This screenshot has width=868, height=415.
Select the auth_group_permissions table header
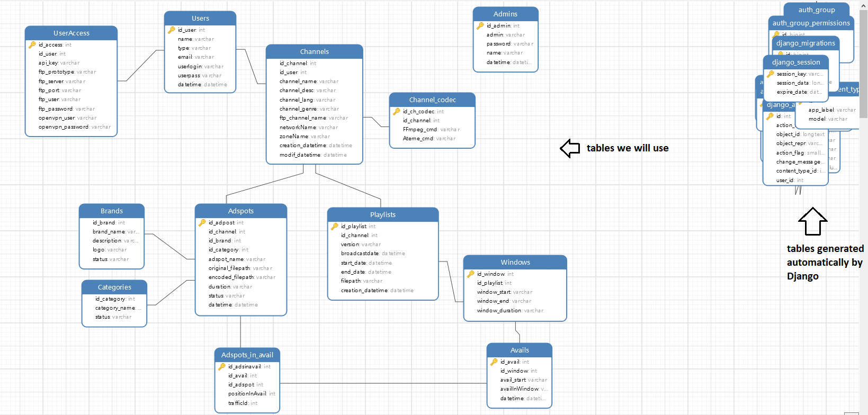(x=810, y=23)
